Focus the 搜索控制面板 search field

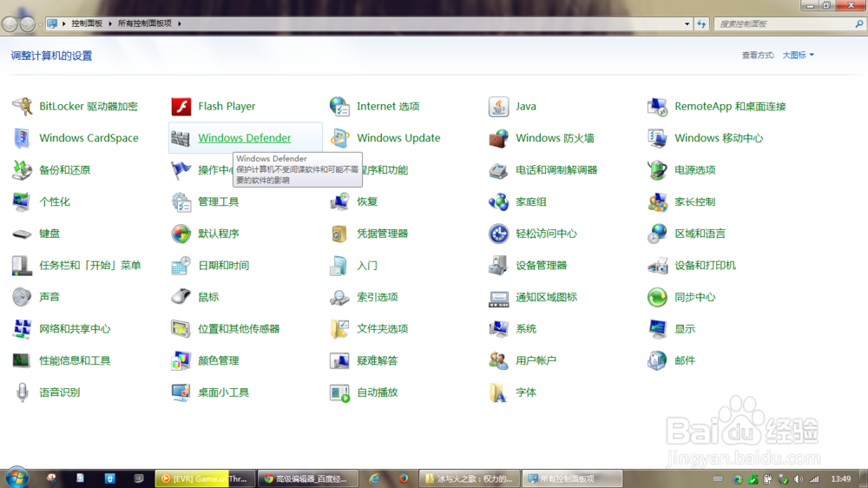pyautogui.click(x=785, y=23)
